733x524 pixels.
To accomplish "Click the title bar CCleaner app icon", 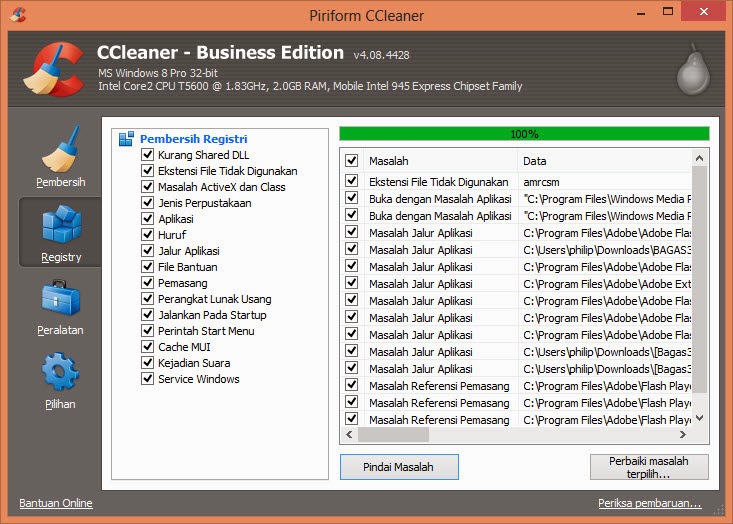I will (x=18, y=14).
